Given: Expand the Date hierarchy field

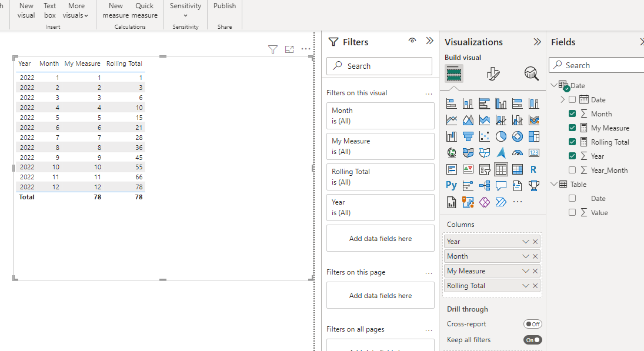Looking at the screenshot, I should pos(563,99).
